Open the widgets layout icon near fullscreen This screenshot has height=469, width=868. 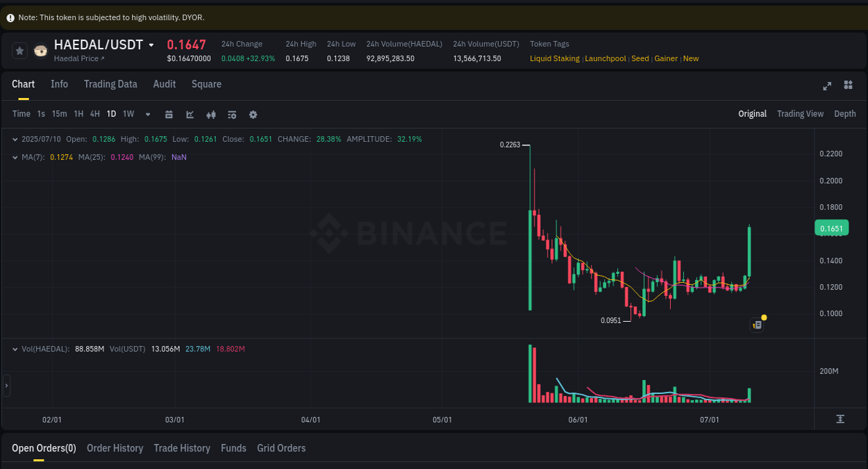coord(848,85)
